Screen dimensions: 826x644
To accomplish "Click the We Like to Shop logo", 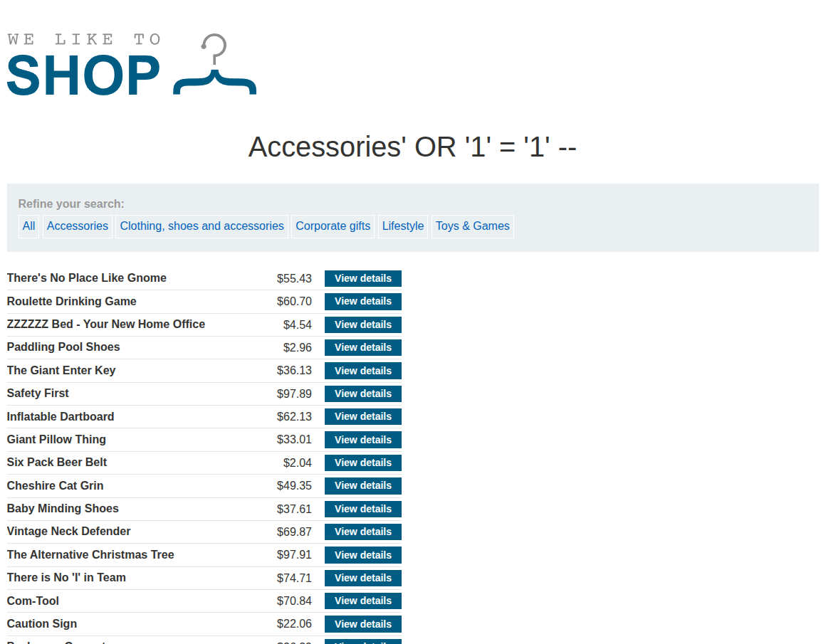I will click(x=132, y=65).
